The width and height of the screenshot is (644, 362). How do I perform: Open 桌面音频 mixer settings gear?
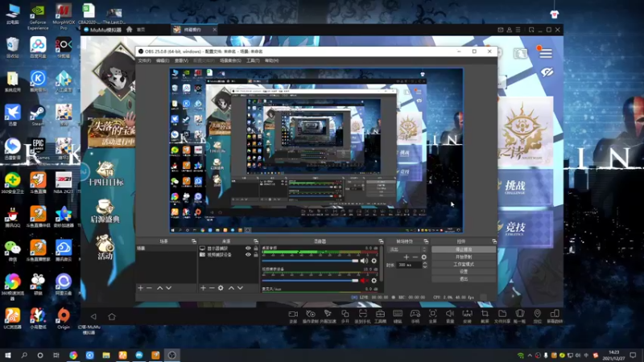tap(374, 261)
